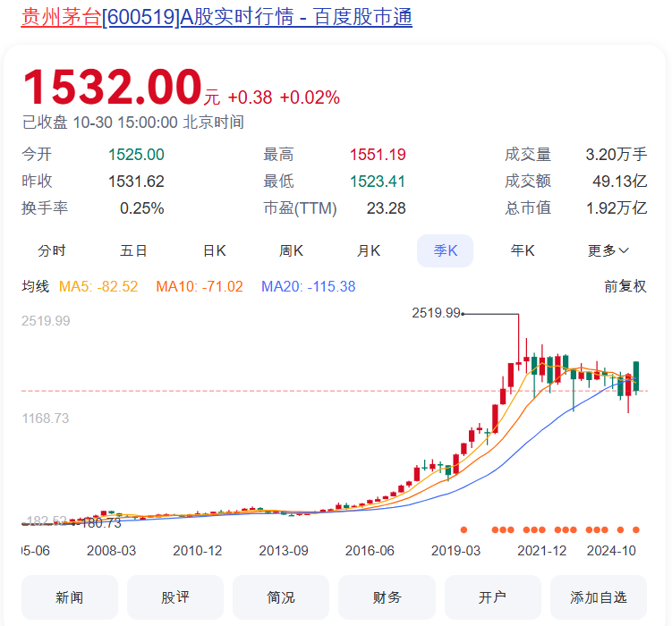The image size is (672, 626).
Task: Click the 成交量 3.20万手 value
Action: pos(617,155)
